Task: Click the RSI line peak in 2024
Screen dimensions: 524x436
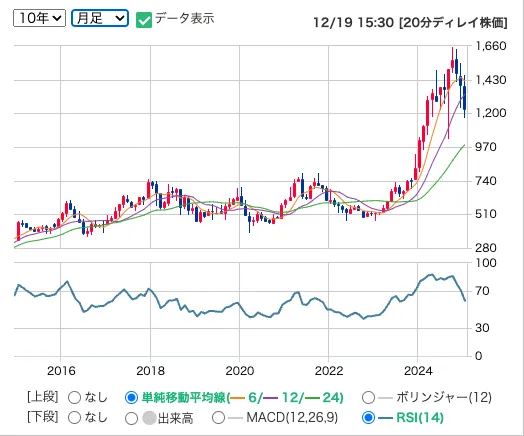Action: [431, 275]
